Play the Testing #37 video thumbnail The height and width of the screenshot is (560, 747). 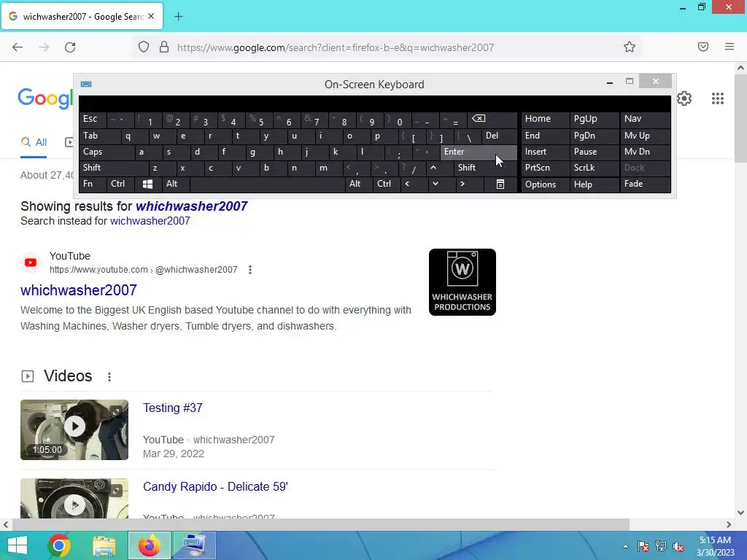pyautogui.click(x=74, y=429)
